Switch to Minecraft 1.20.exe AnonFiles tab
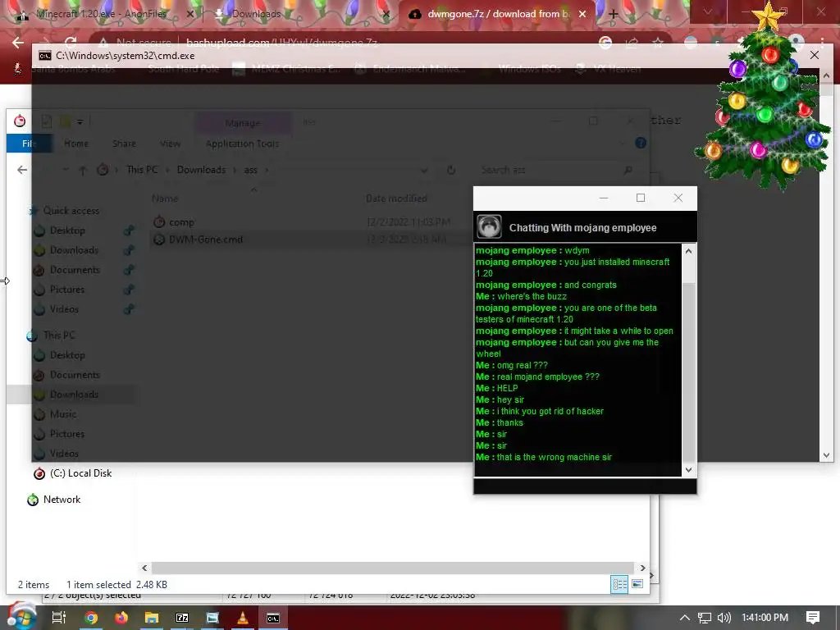Screen dimensions: 840x630 click(101, 14)
